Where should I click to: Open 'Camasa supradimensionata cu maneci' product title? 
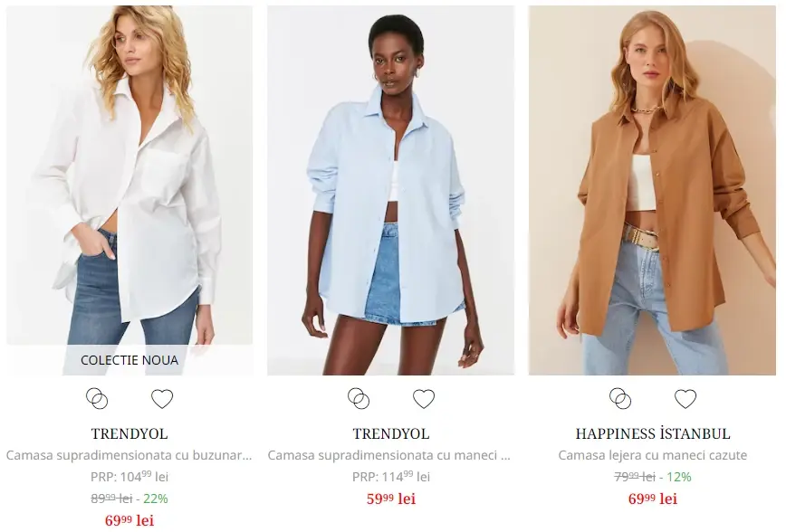(389, 455)
